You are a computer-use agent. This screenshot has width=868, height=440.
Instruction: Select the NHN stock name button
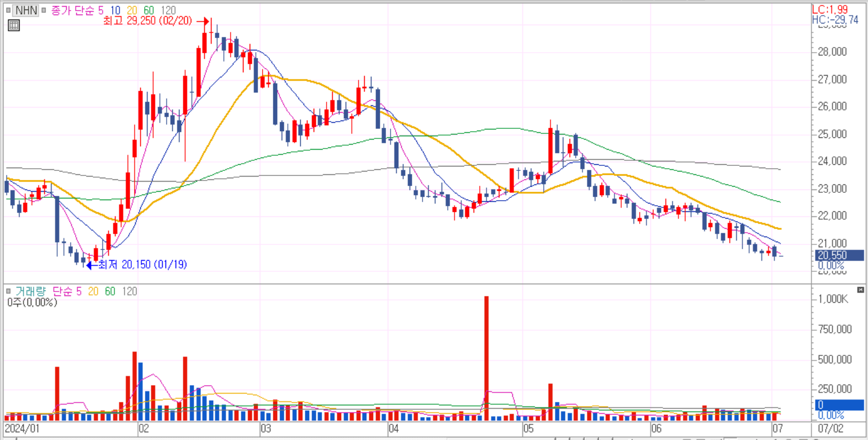point(26,10)
